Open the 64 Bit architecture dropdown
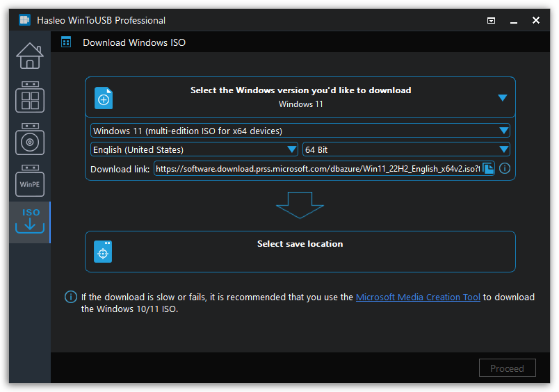The width and height of the screenshot is (559, 392). [x=406, y=149]
